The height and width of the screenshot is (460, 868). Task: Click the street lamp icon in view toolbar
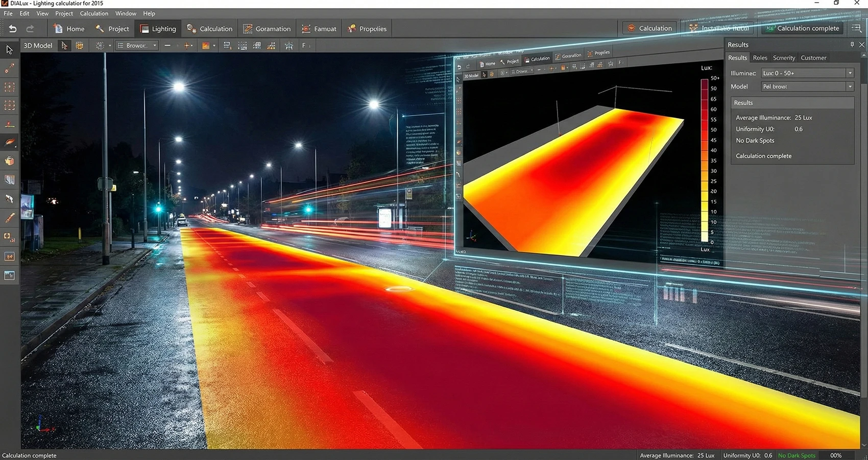289,45
